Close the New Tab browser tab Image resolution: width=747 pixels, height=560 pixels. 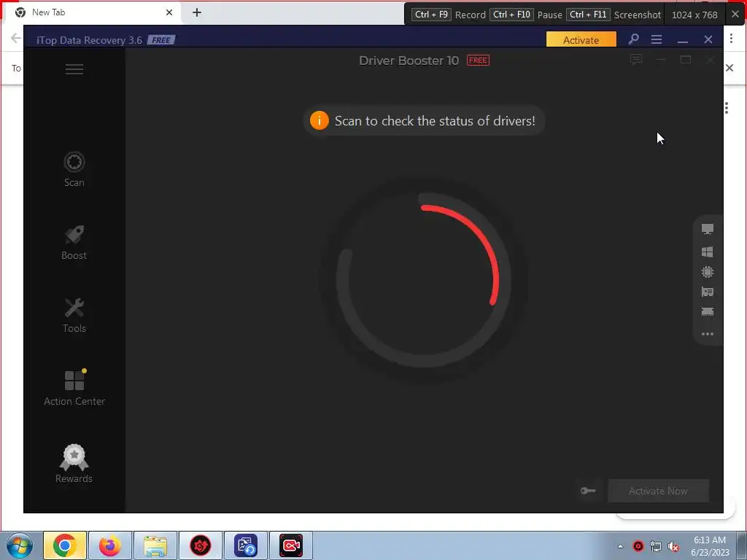coord(169,12)
